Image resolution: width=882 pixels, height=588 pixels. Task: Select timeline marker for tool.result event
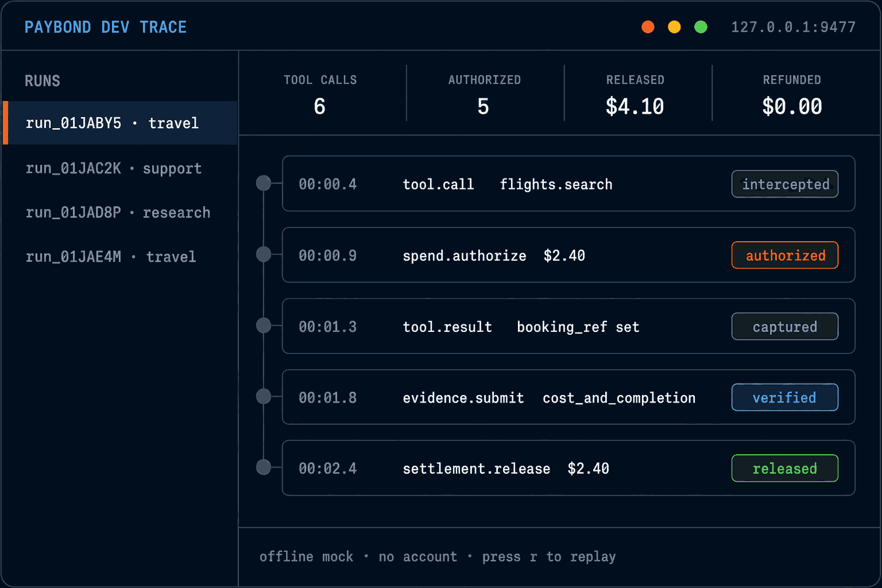pos(264,326)
